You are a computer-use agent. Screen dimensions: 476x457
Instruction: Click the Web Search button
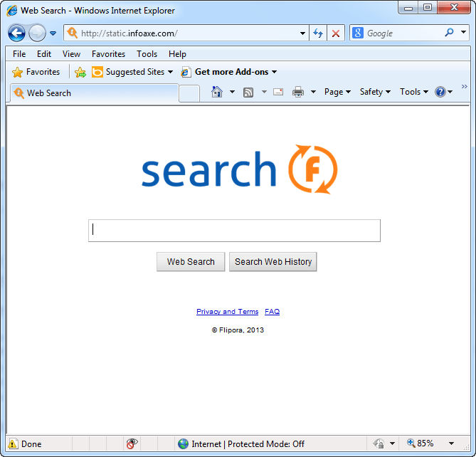click(x=191, y=262)
